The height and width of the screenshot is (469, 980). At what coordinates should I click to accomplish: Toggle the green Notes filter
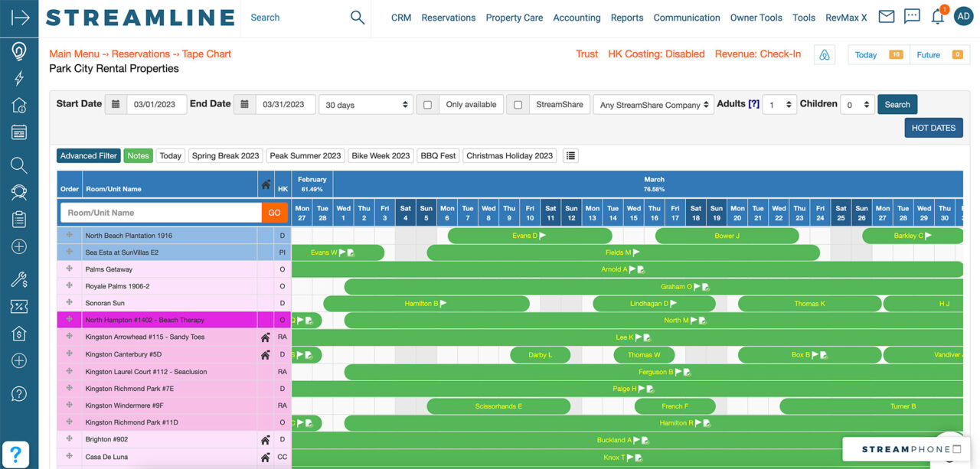[x=138, y=155]
